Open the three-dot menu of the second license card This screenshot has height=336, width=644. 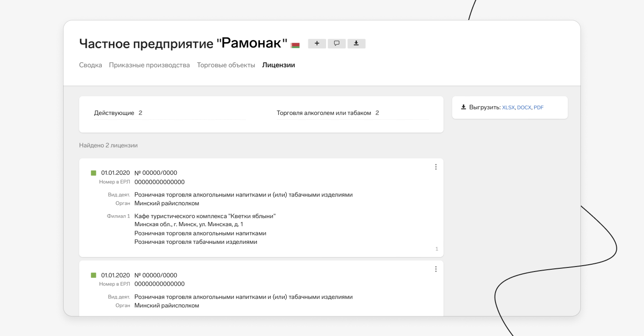click(436, 269)
